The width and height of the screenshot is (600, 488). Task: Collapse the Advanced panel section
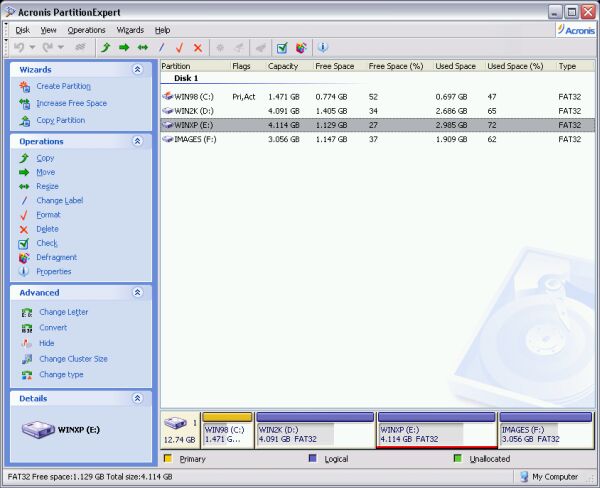[137, 293]
